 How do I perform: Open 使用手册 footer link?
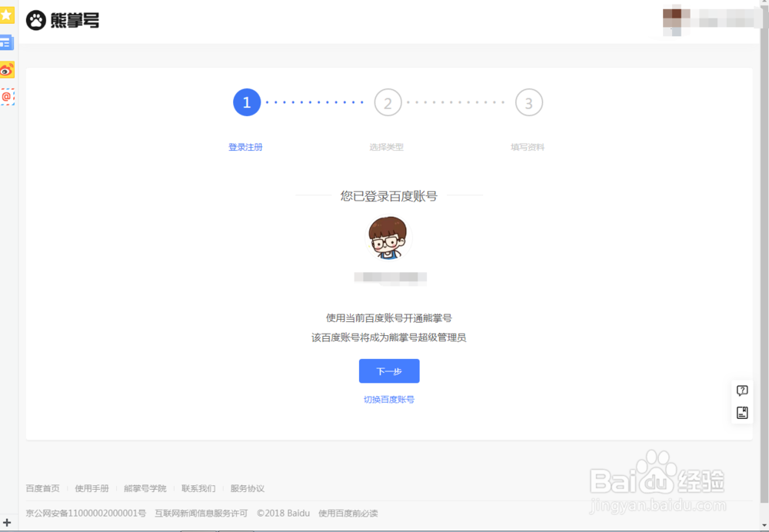click(x=92, y=488)
